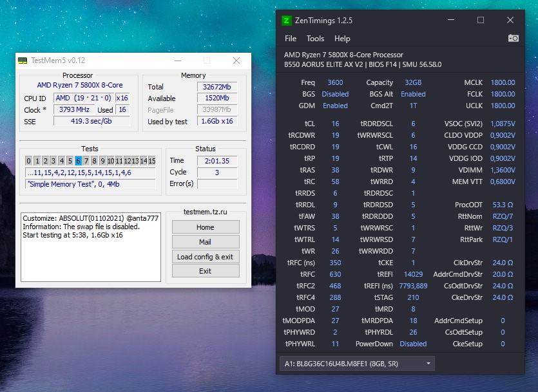Click the ProcODT value 53.3 Ω

[503, 205]
